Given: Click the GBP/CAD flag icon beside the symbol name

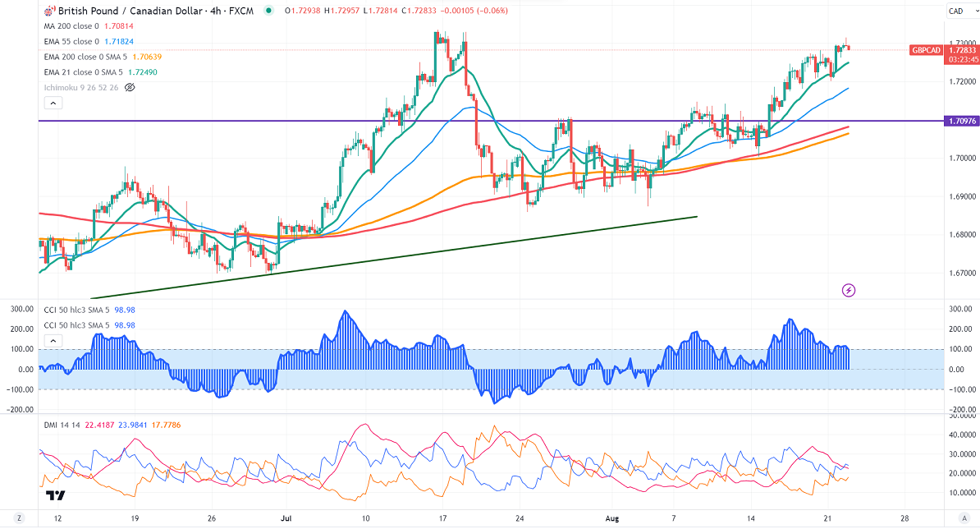Looking at the screenshot, I should click(x=49, y=11).
